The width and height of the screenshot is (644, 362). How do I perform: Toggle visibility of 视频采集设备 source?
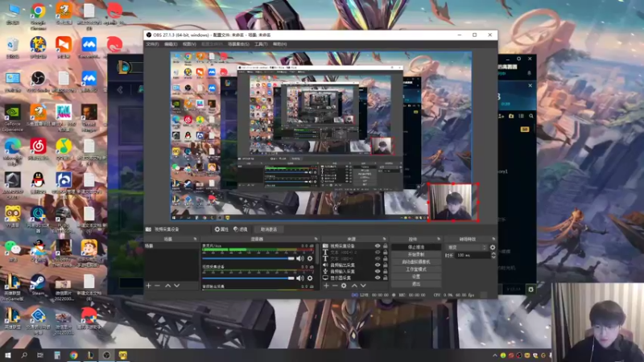point(378,246)
